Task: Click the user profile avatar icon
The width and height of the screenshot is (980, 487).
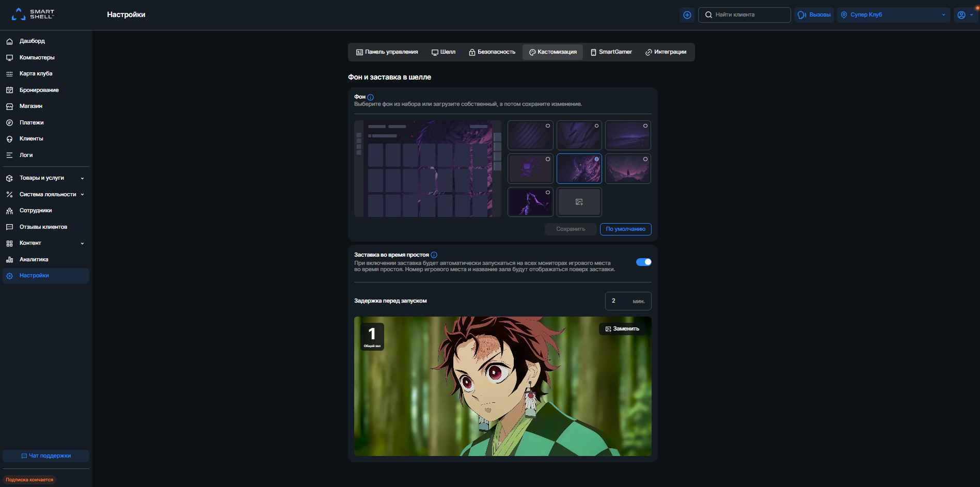Action: [x=961, y=15]
